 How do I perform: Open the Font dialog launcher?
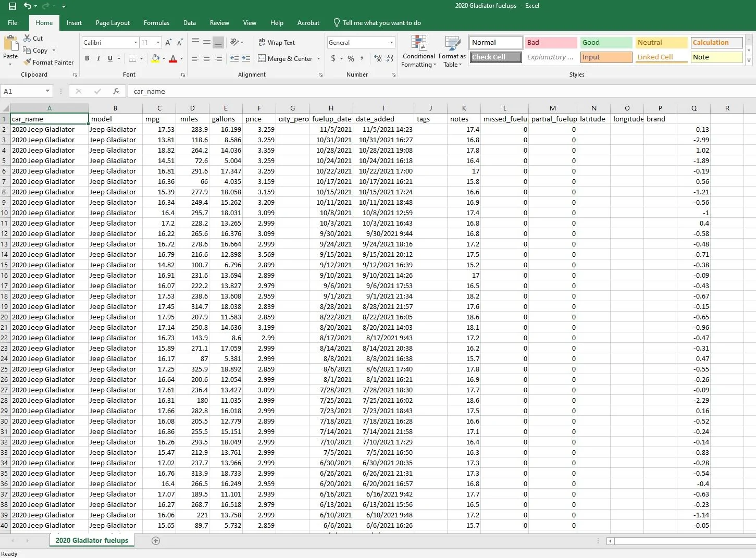click(183, 75)
